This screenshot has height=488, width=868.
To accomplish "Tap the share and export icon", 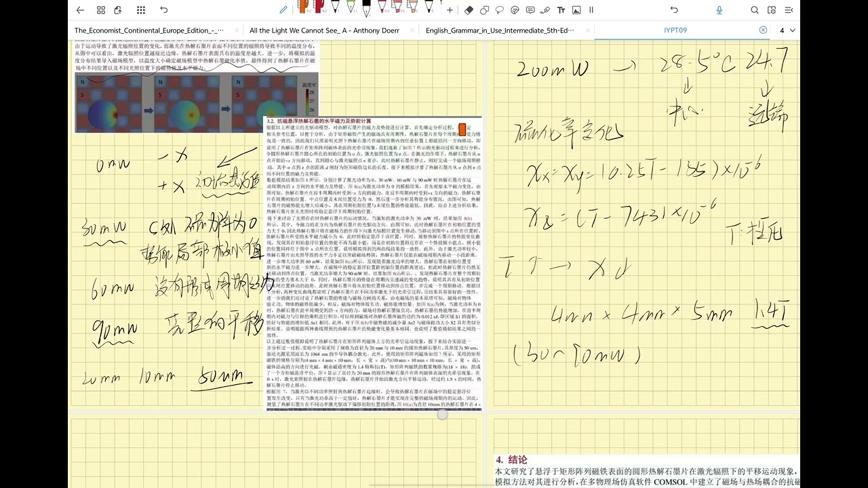I will [119, 10].
